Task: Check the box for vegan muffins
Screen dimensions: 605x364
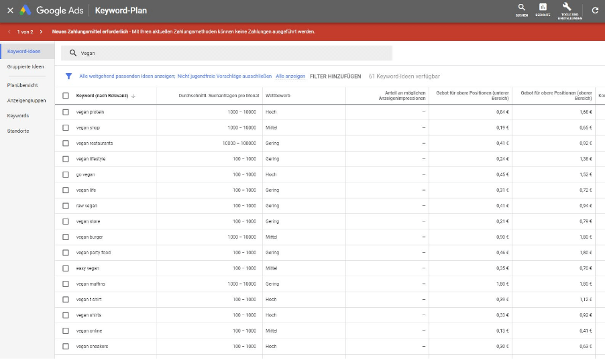Action: [x=66, y=284]
